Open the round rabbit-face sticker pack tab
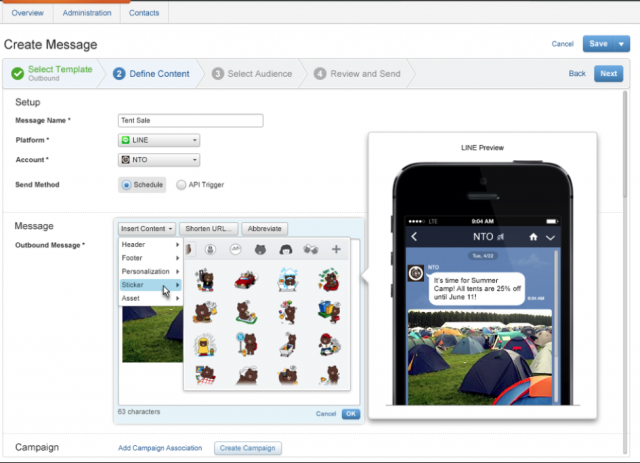Image resolution: width=640 pixels, height=463 pixels. (x=210, y=249)
